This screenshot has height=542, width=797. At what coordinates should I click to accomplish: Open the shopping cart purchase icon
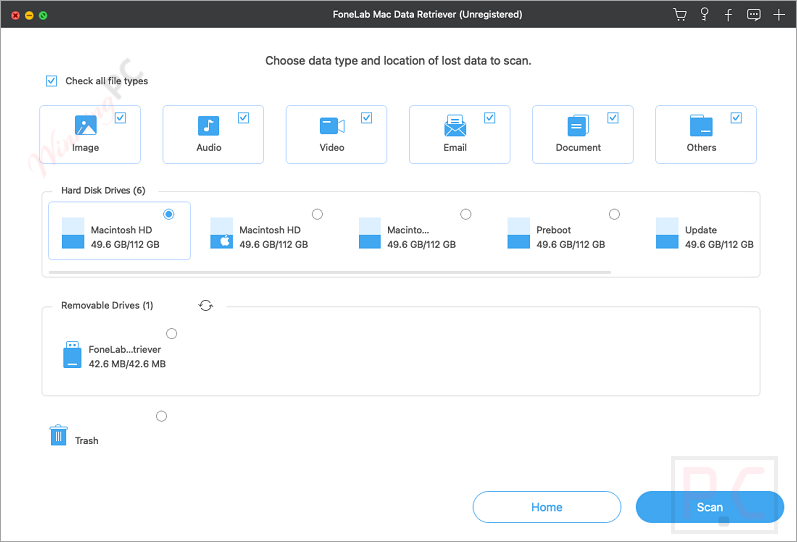pyautogui.click(x=680, y=14)
